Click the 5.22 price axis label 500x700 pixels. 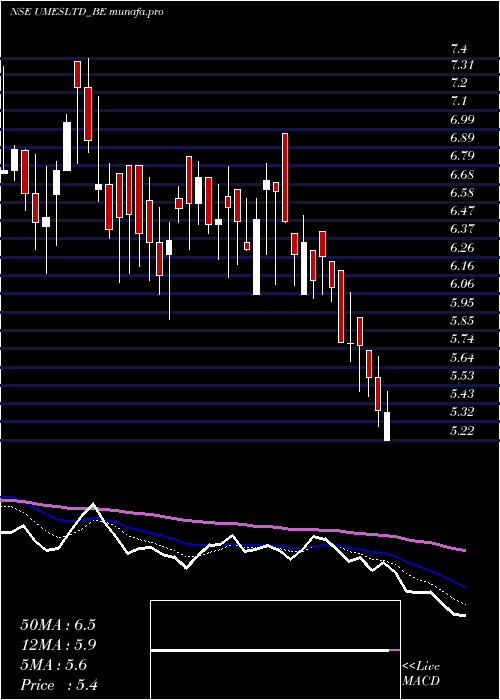click(x=462, y=430)
